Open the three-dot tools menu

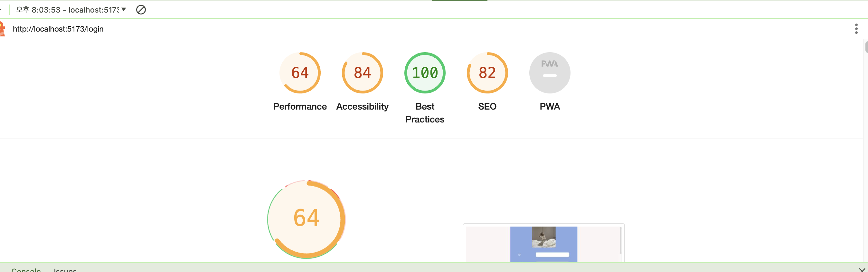[856, 29]
